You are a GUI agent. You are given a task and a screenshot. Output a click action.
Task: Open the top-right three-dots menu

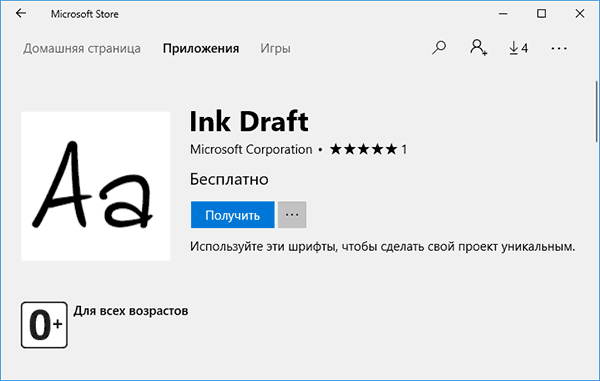[559, 48]
